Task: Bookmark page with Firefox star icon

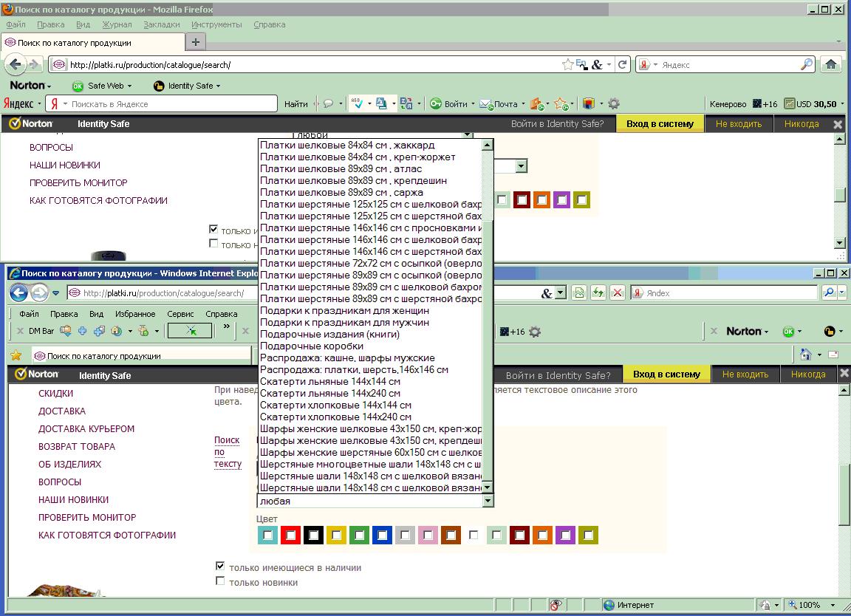Action: coord(567,64)
